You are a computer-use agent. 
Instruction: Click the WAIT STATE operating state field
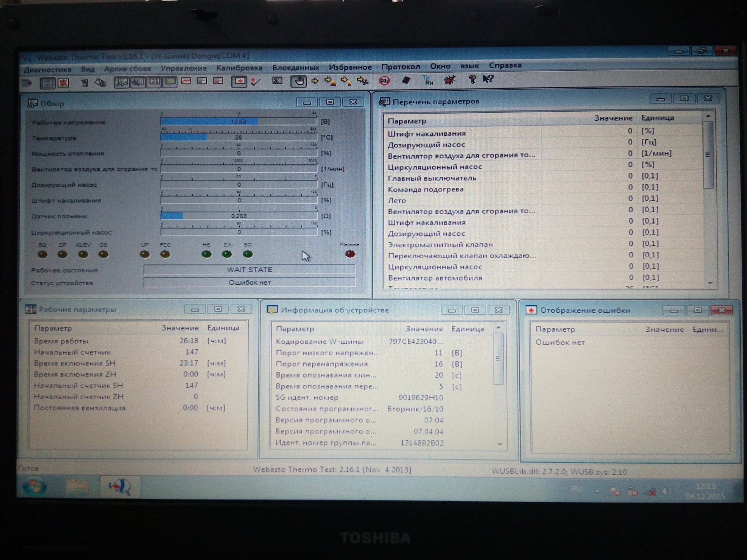tap(249, 269)
